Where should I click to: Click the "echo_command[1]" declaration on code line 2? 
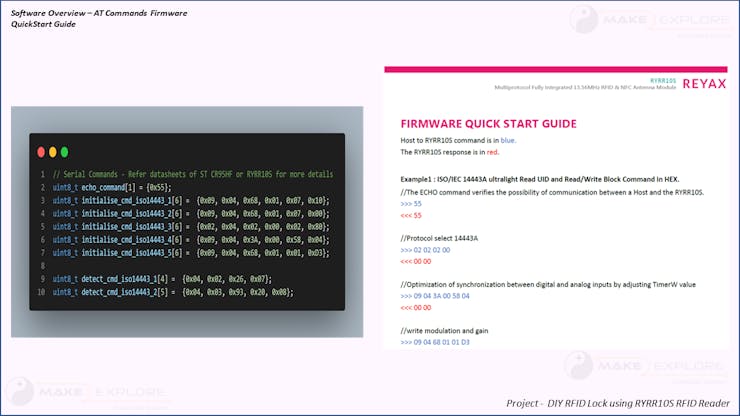point(109,187)
